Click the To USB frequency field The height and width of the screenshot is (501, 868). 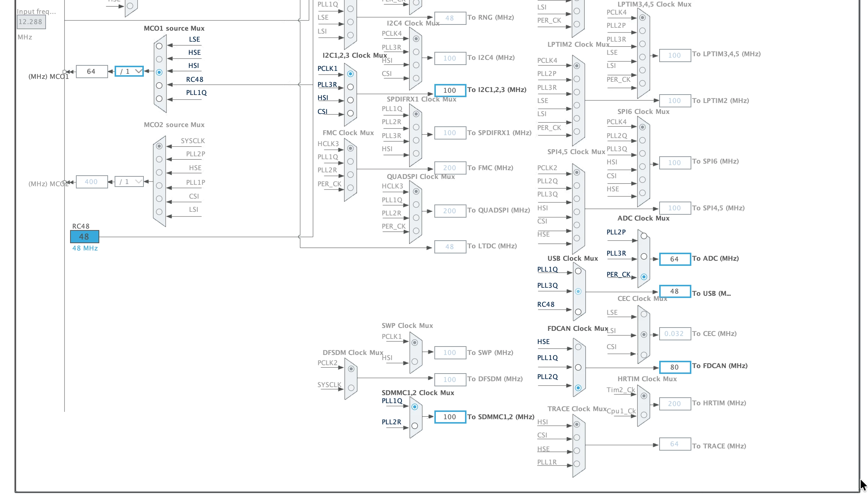click(675, 291)
